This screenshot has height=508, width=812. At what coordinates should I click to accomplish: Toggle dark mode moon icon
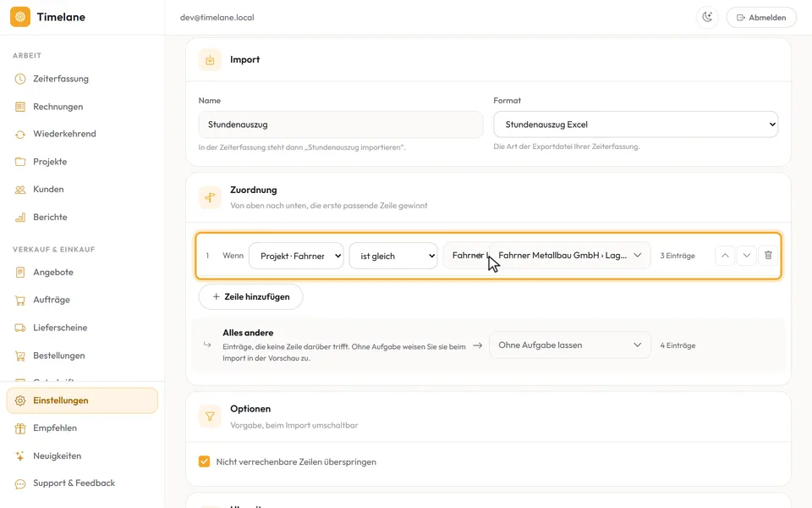(x=707, y=17)
